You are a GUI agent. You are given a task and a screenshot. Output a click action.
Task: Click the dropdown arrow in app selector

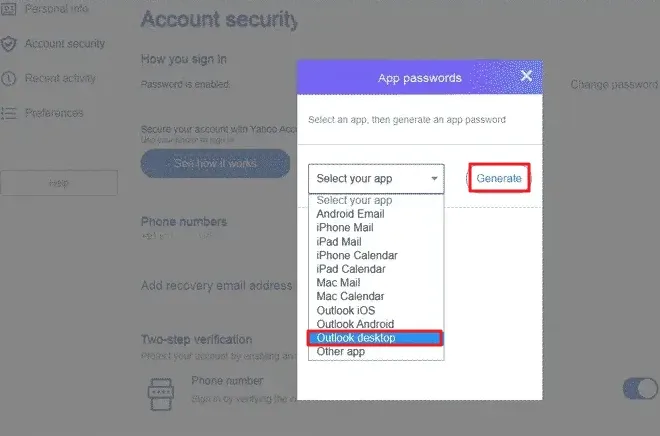point(434,178)
